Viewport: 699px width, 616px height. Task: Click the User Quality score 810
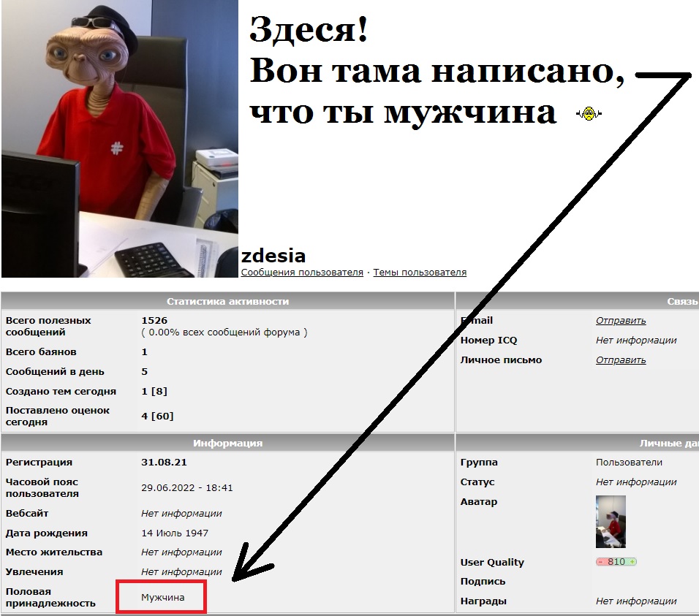(616, 562)
